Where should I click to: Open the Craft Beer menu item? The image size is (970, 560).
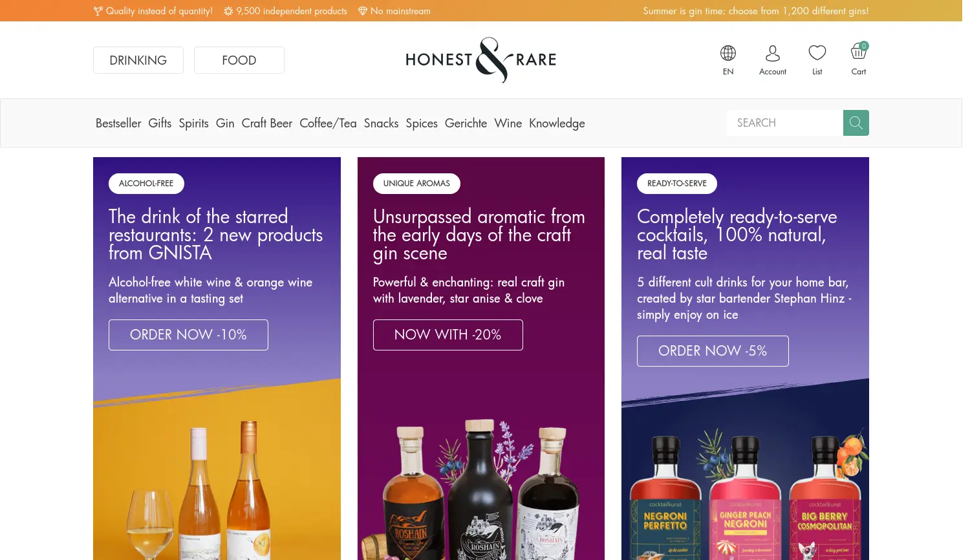pos(267,123)
